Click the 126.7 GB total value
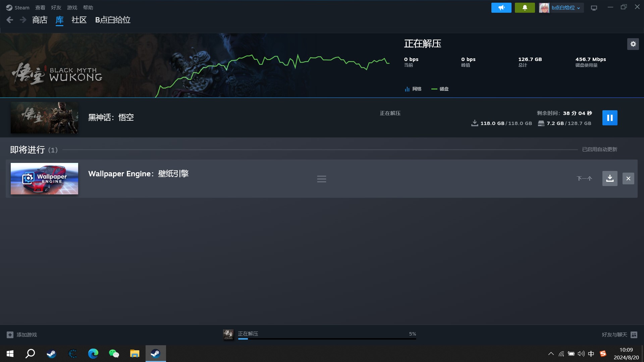The height and width of the screenshot is (362, 644). [x=530, y=59]
